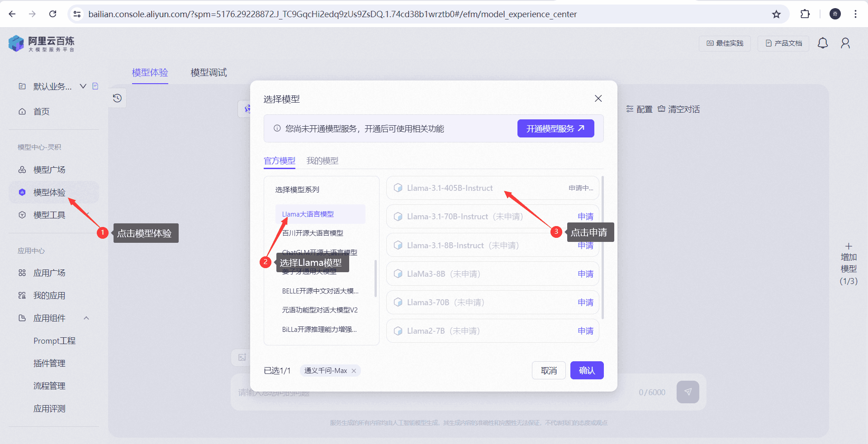Click the address bar URL
Viewport: 868px width, 444px height.
tap(332, 14)
